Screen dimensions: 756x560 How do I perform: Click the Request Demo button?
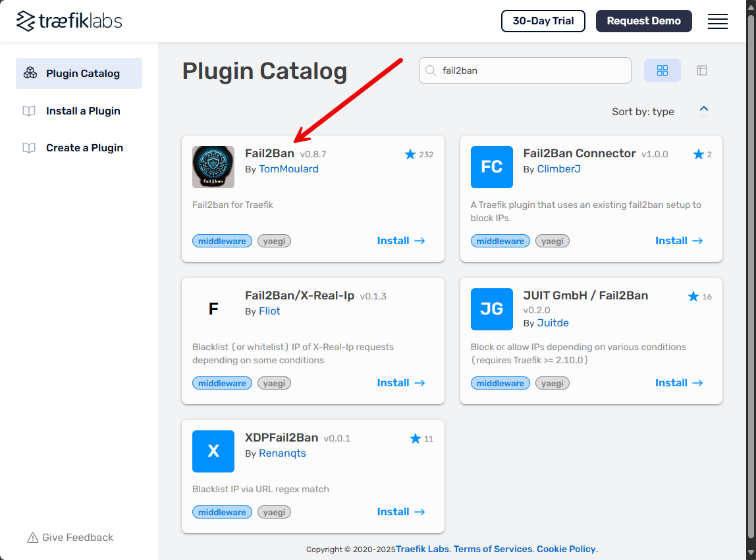(643, 21)
